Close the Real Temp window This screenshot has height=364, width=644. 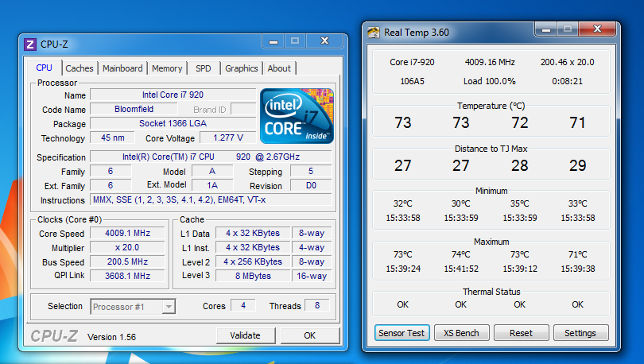[597, 29]
